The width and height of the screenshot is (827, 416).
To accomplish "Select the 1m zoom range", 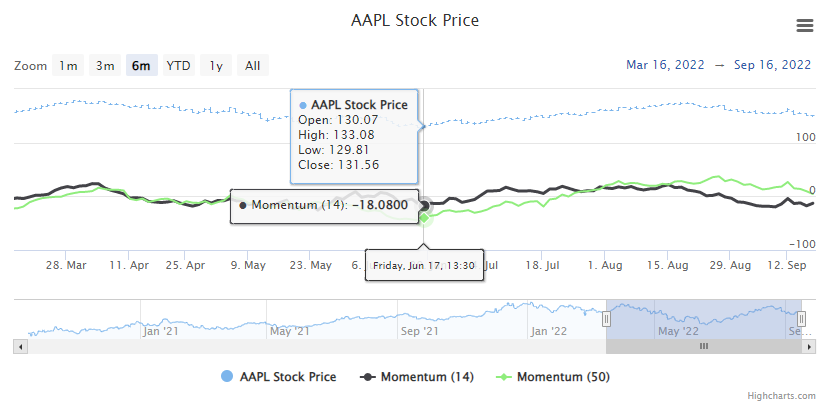I will pos(68,66).
